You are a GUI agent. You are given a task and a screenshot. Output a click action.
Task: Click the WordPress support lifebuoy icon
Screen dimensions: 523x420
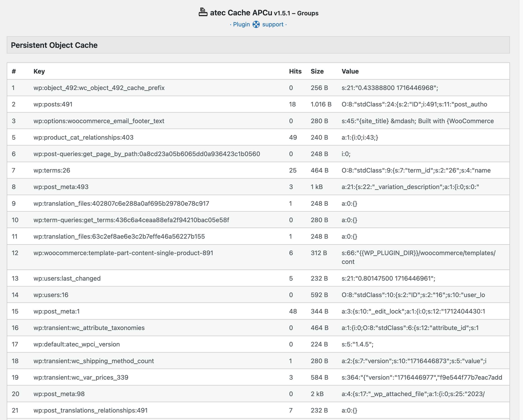(256, 25)
